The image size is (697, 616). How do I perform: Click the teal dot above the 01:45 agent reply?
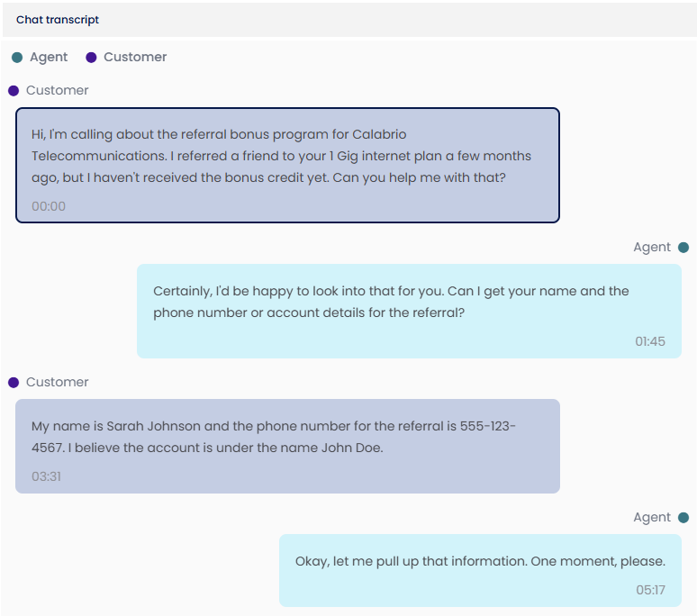(x=683, y=248)
